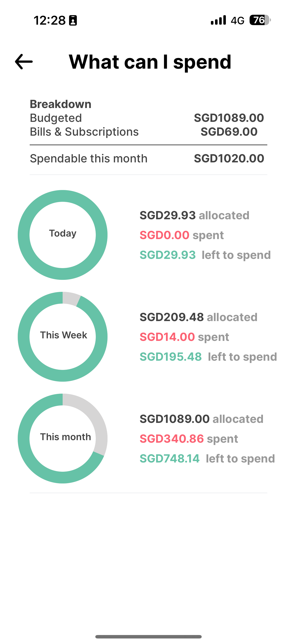Tap the Bills & Subscriptions row label
Screen dimensions: 297x644
pyautogui.click(x=84, y=132)
